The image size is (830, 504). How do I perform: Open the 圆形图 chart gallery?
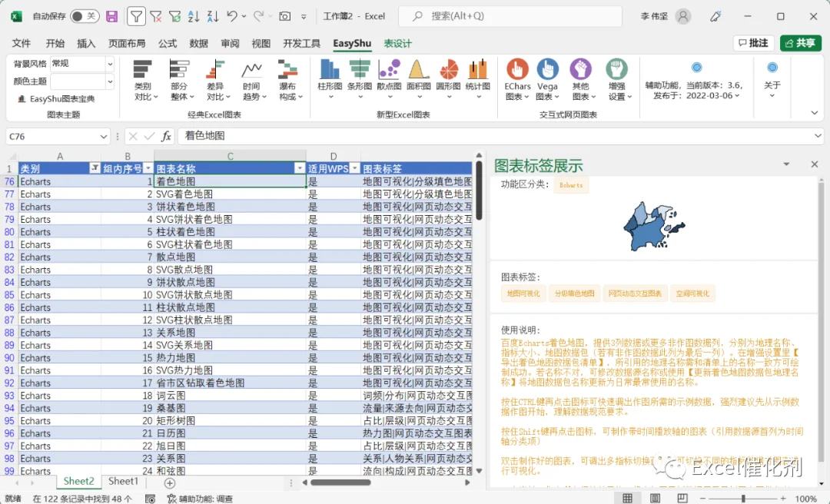(448, 79)
